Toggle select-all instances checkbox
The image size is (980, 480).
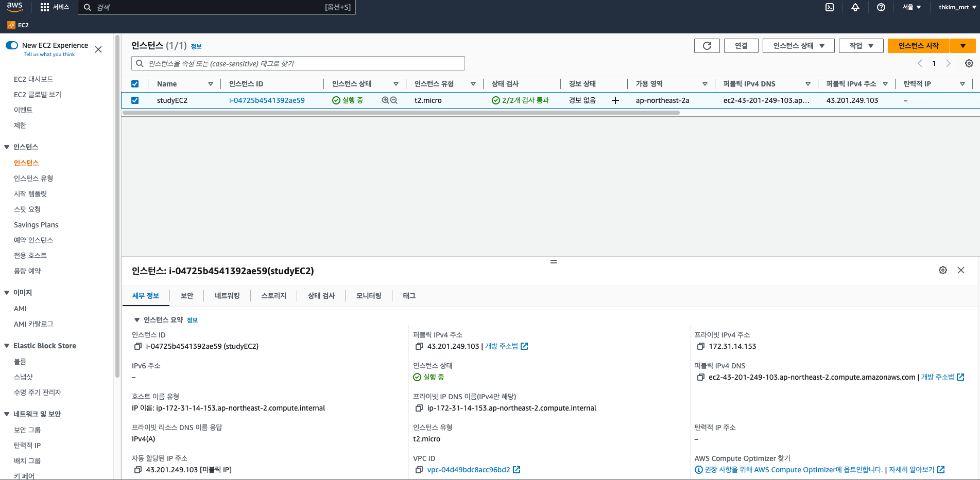135,84
